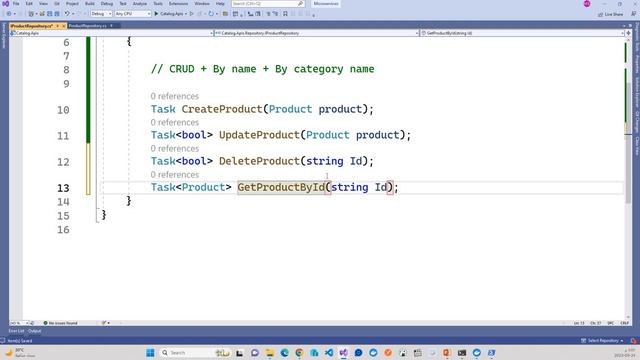Click the Visual Studio logo icon
The height and width of the screenshot is (360, 640).
[x=5, y=4]
